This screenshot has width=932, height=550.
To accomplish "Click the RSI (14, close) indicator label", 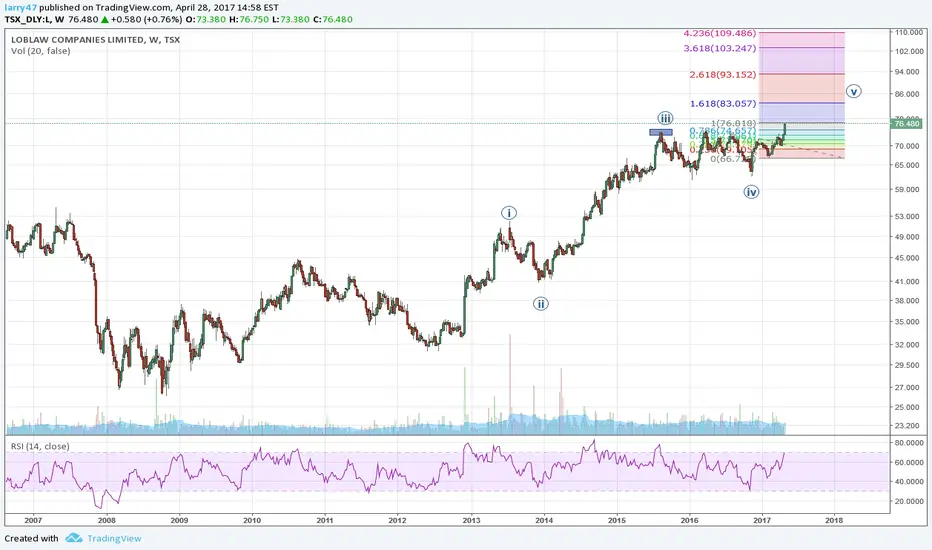I will click(40, 446).
